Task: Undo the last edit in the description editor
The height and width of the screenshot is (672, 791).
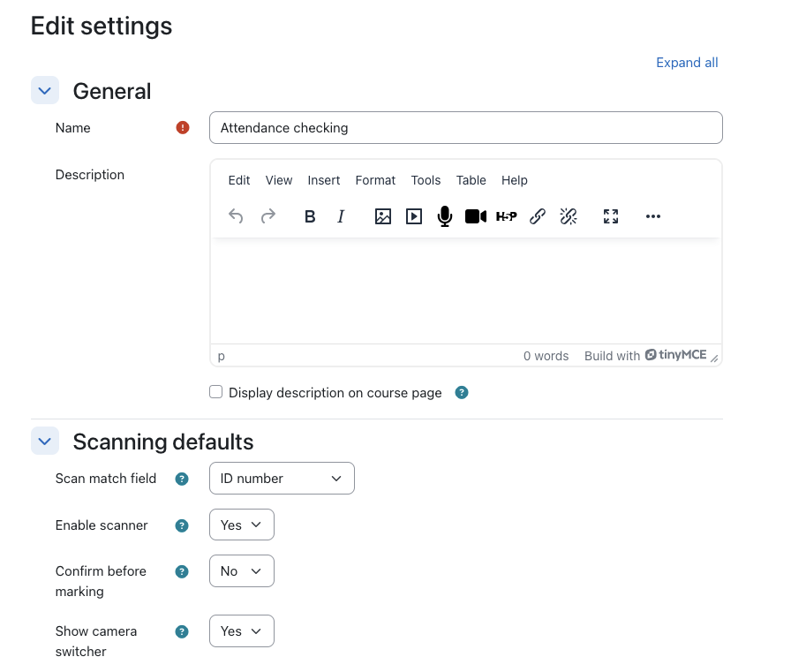Action: (236, 216)
